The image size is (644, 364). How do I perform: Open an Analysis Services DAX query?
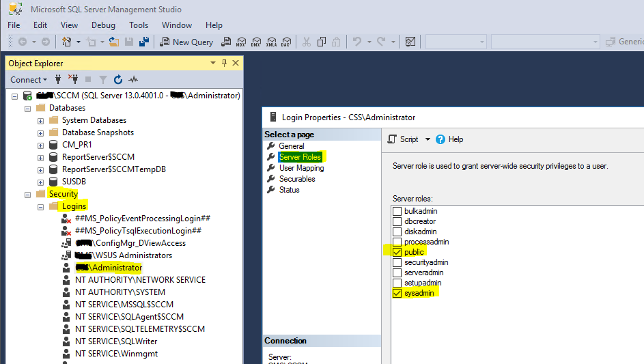tap(286, 42)
